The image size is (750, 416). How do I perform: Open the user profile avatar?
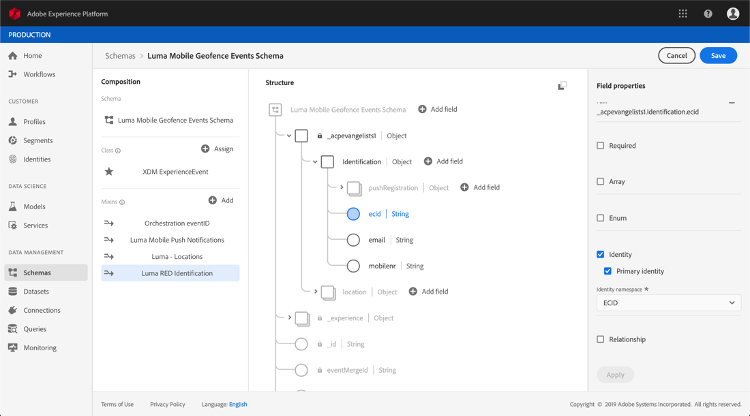click(733, 13)
